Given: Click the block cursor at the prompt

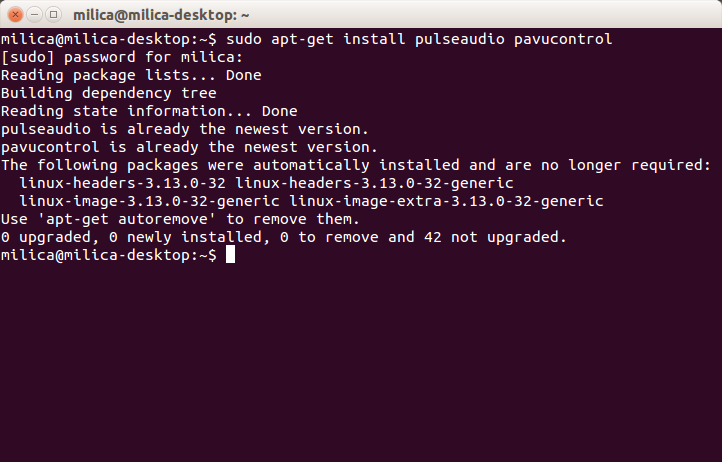Looking at the screenshot, I should click(x=231, y=255).
